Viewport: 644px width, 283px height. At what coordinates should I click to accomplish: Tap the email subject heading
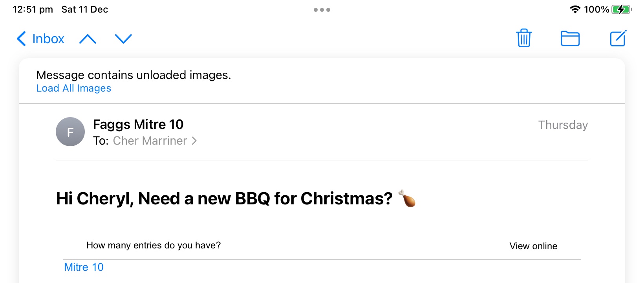[x=224, y=198]
